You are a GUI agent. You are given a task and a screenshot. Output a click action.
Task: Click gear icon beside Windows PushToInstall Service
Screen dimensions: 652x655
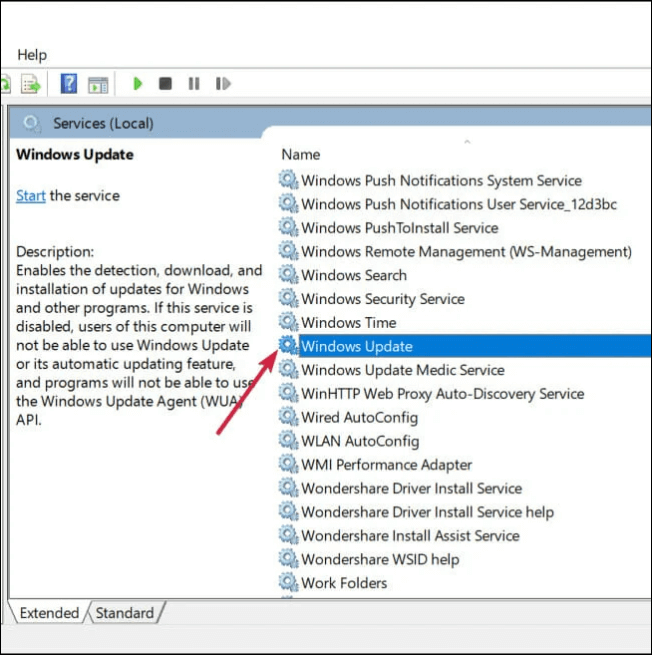coord(289,227)
